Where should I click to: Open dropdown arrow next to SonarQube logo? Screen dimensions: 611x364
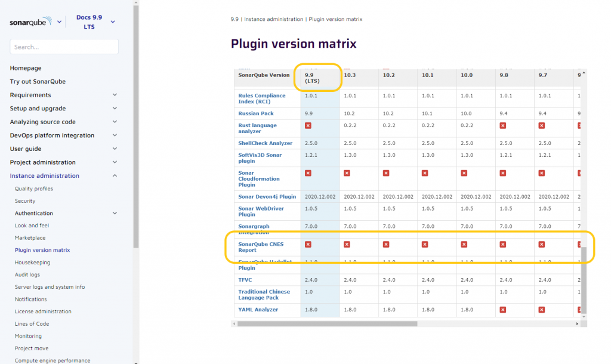coord(59,22)
